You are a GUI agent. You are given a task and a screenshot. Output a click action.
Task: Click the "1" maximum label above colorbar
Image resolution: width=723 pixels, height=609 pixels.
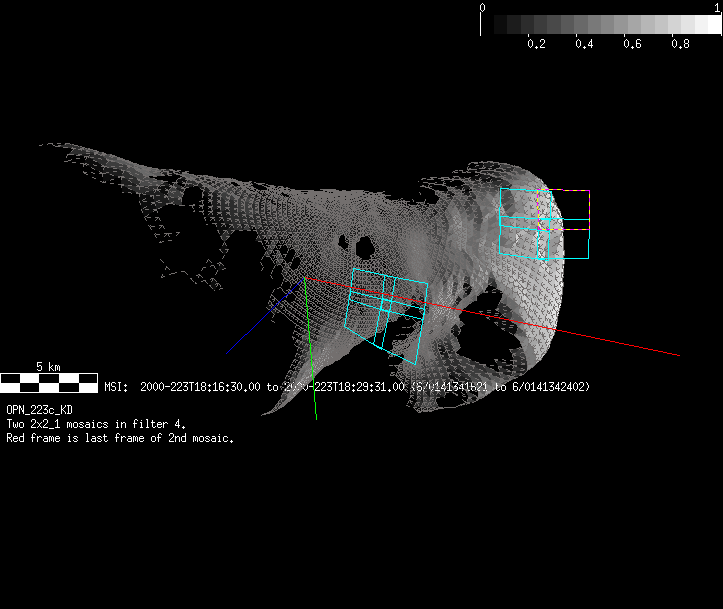tap(717, 7)
